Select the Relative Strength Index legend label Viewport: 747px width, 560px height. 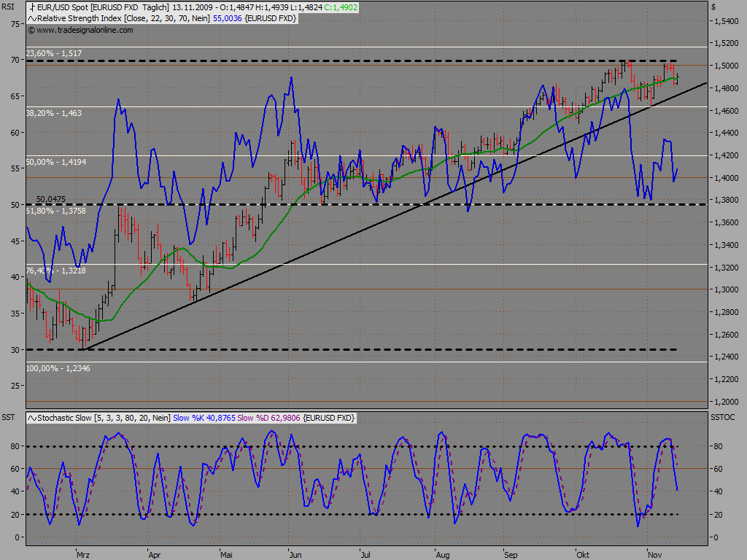click(x=123, y=18)
